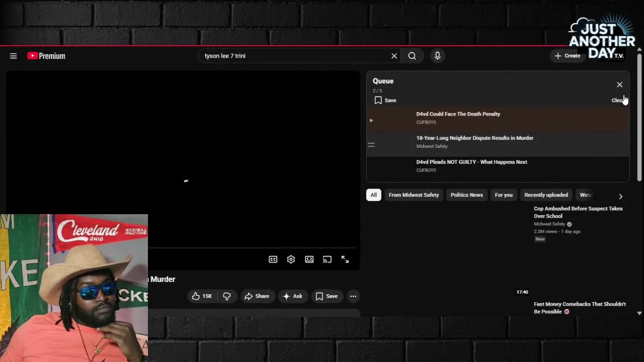Open the YouTube hamburger guide menu
This screenshot has width=644, height=362.
[14, 56]
